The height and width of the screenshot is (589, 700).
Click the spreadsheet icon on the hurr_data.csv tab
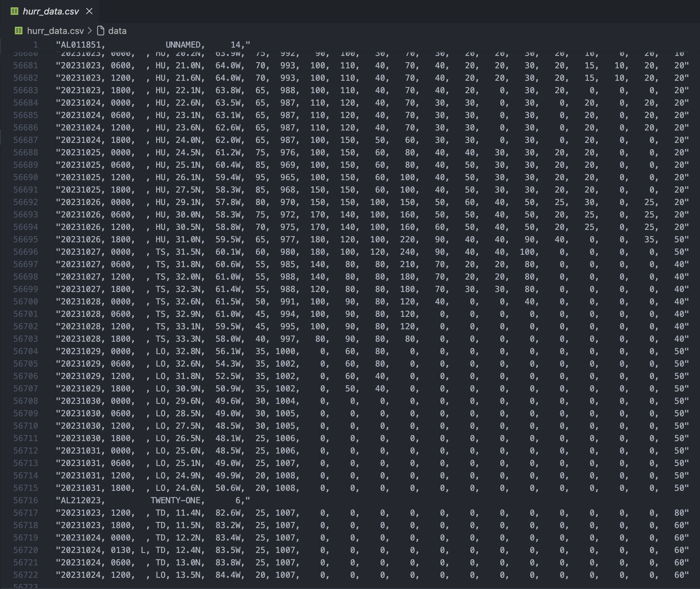click(x=14, y=11)
